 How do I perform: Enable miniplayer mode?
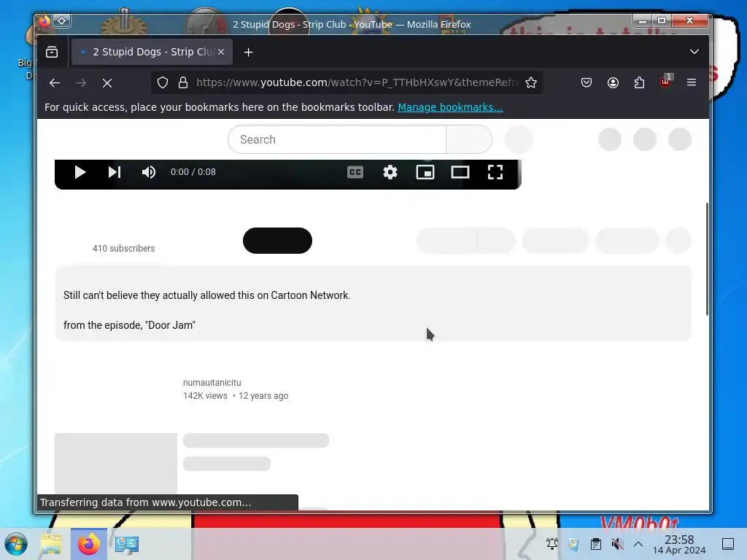pyautogui.click(x=425, y=172)
